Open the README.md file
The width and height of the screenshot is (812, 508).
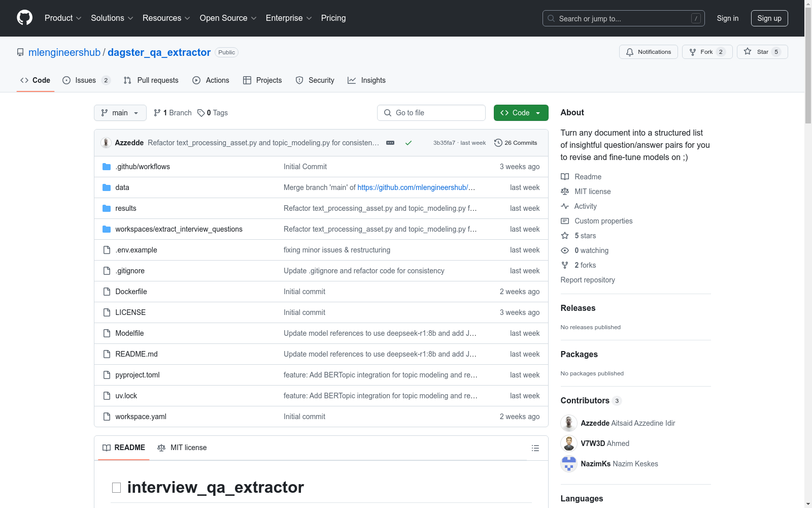(137, 354)
